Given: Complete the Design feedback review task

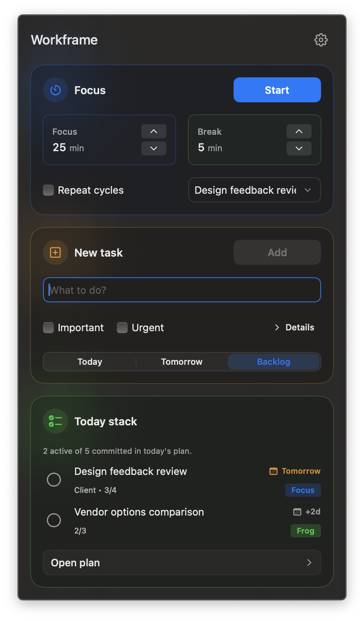Looking at the screenshot, I should [54, 479].
